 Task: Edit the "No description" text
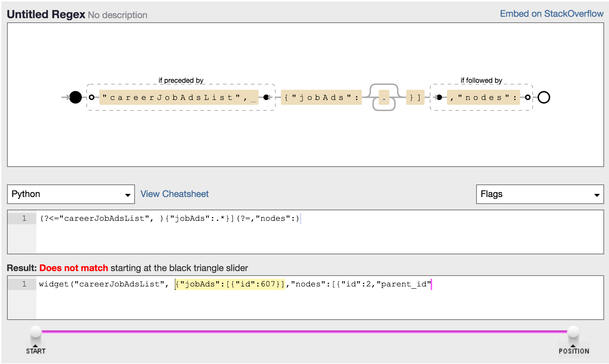click(117, 15)
